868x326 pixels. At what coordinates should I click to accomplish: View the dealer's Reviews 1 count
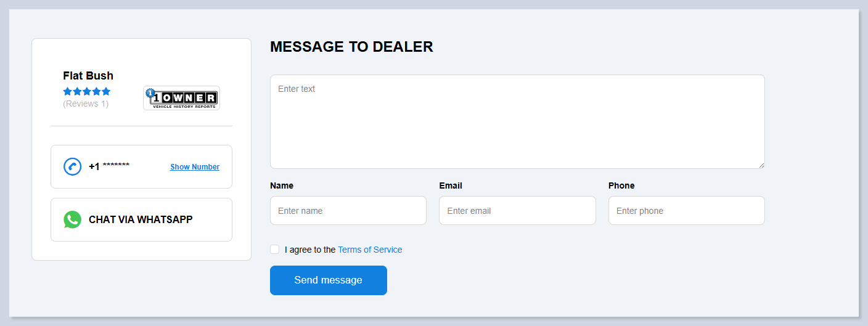(86, 104)
